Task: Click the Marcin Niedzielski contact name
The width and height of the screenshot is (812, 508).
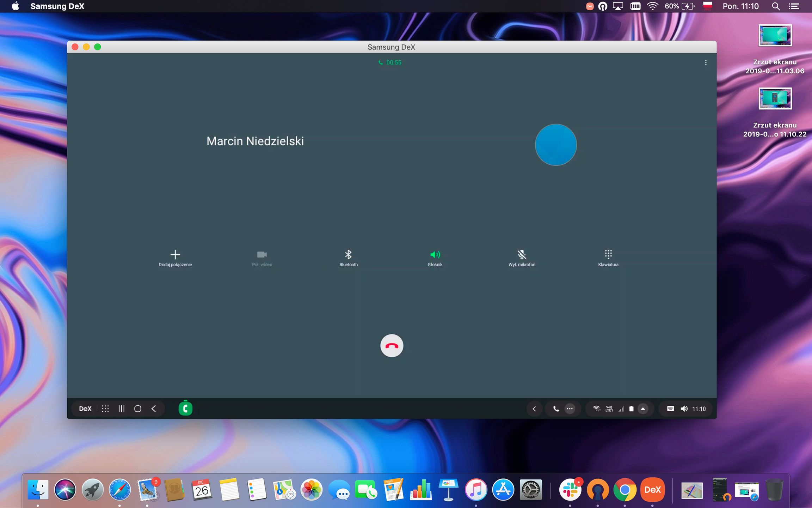Action: (255, 141)
